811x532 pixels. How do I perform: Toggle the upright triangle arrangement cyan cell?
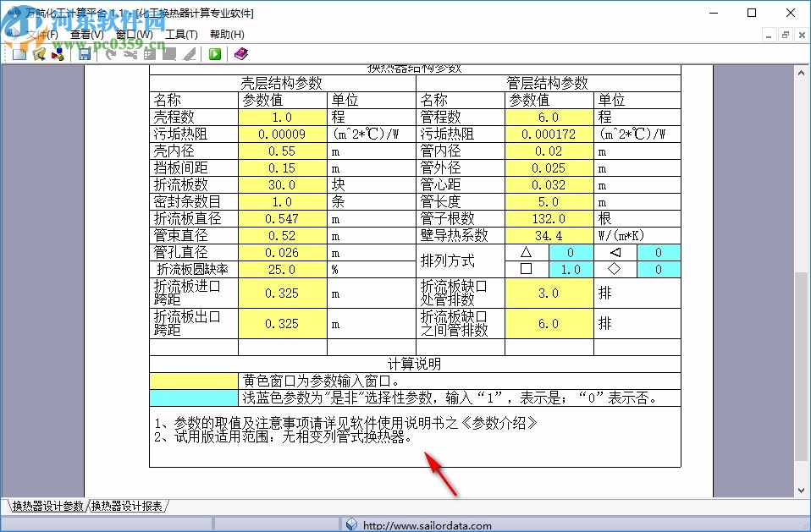pos(571,253)
